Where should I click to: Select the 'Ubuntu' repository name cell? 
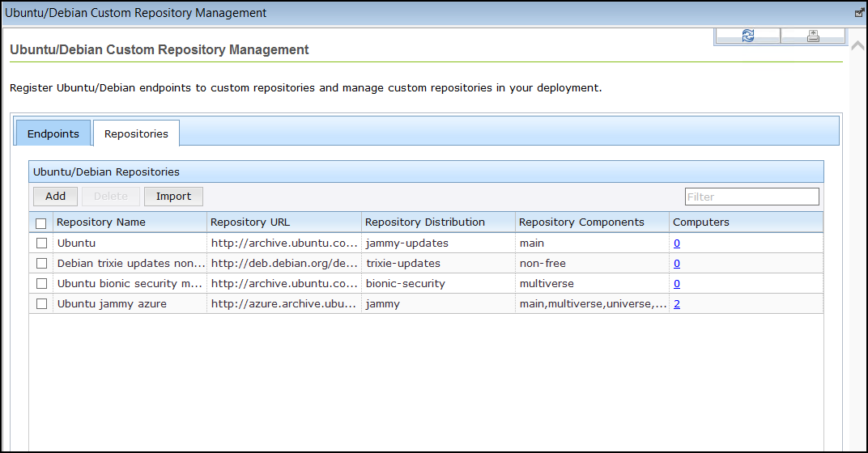tap(130, 243)
